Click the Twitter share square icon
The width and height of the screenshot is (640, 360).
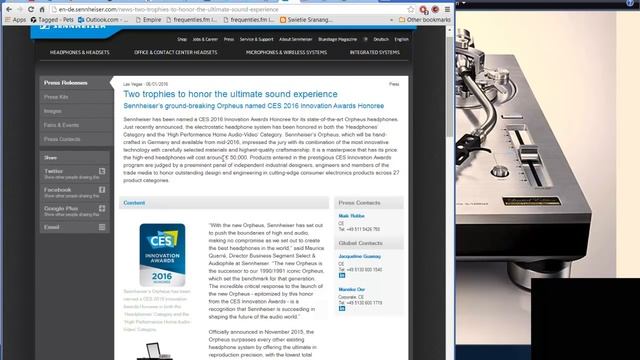tap(102, 171)
